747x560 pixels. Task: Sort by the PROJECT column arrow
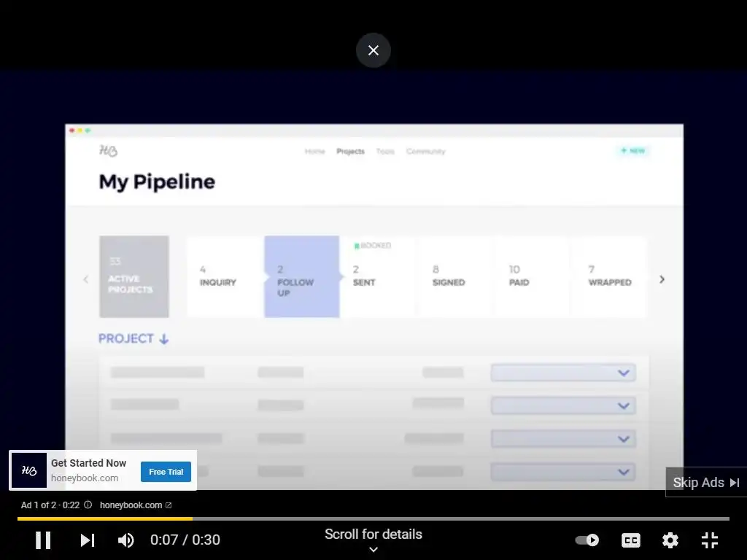(x=163, y=339)
